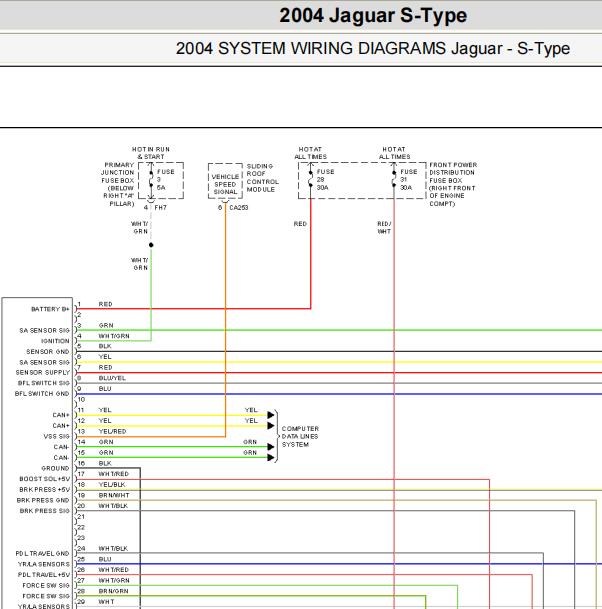Click the "BOOST SOL +5V" pin label

[45, 479]
